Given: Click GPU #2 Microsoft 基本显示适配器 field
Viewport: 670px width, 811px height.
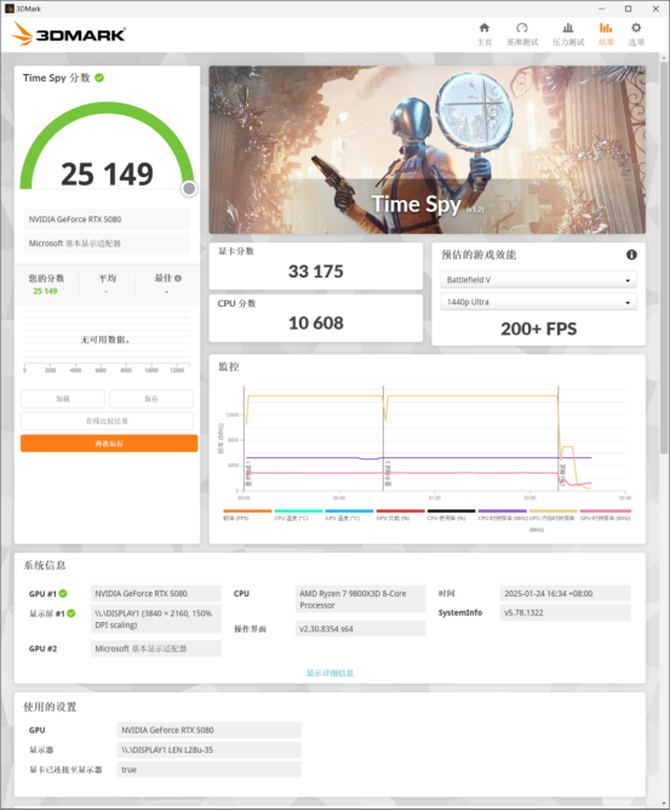Looking at the screenshot, I should 155,649.
